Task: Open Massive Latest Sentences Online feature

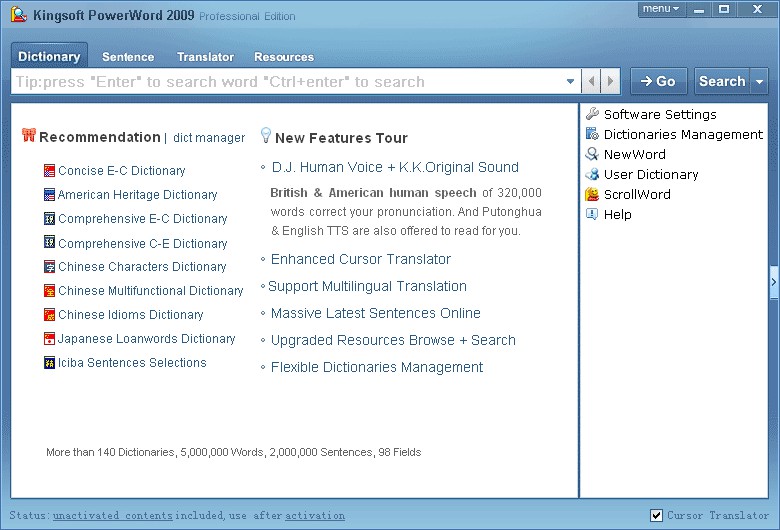Action: (x=376, y=313)
